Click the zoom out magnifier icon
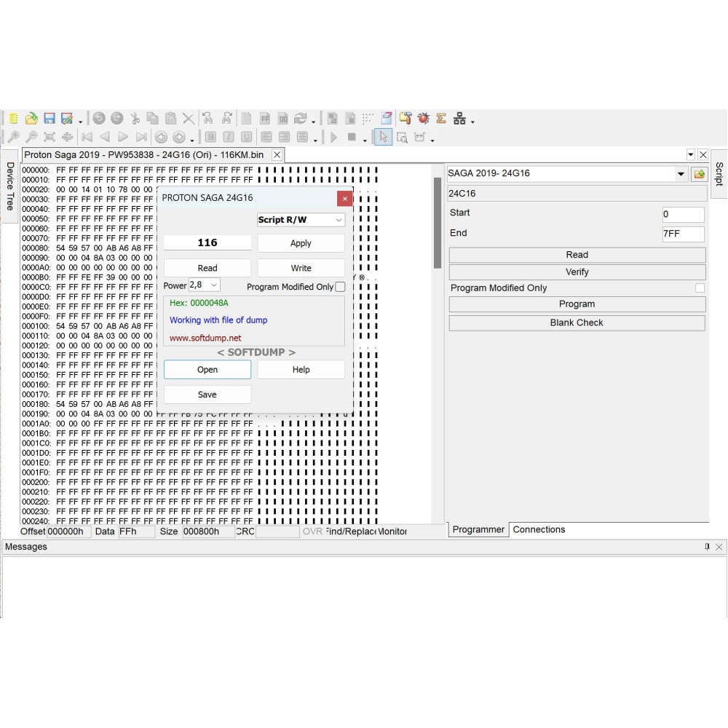The width and height of the screenshot is (728, 728). pos(31,137)
